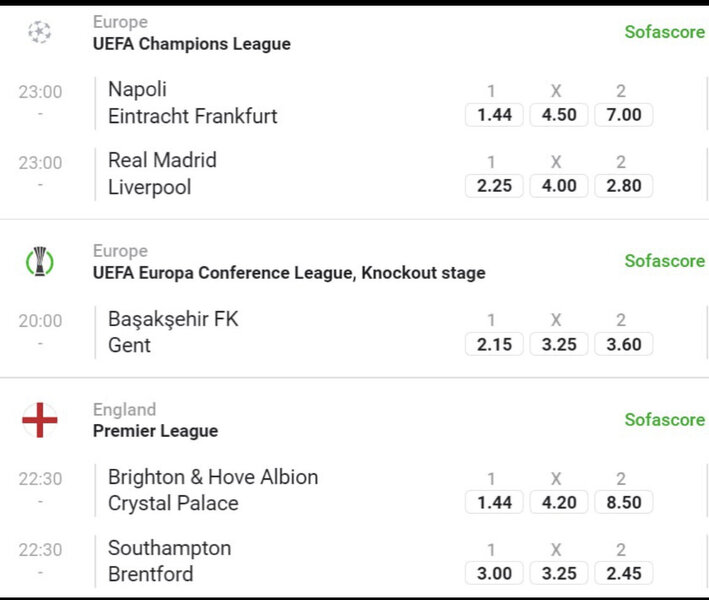Open the UEFA Champions League heading
Image resolution: width=709 pixels, height=600 pixels.
[x=191, y=44]
